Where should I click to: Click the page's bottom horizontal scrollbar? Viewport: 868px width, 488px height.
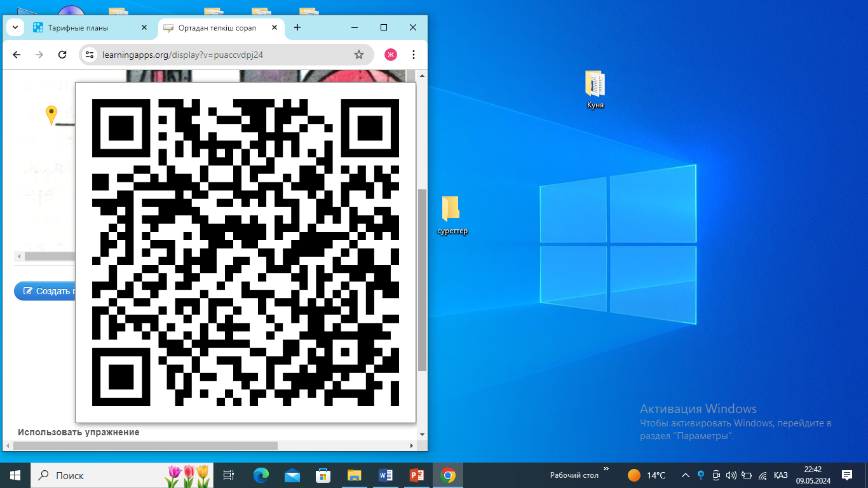coord(145,445)
